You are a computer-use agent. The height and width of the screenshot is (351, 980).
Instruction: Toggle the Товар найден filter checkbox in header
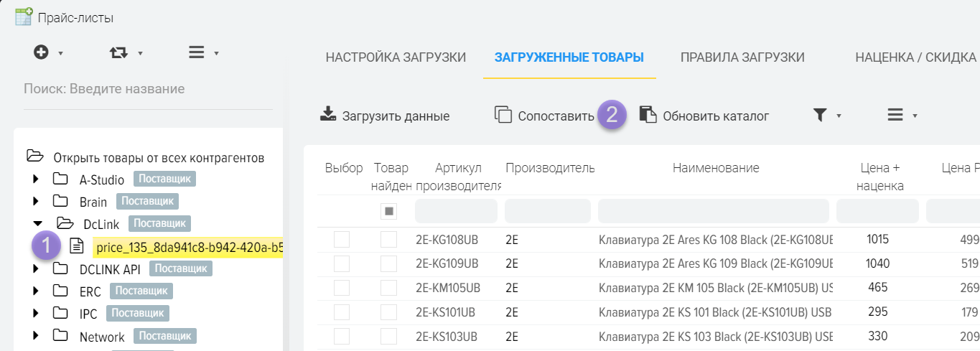tap(388, 211)
